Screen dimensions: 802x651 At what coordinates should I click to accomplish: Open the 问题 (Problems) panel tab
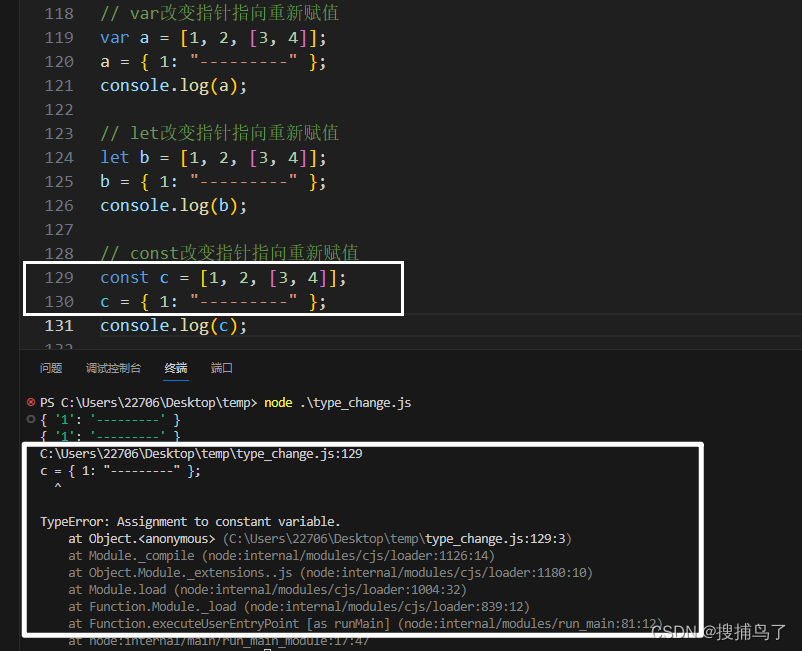coord(51,368)
